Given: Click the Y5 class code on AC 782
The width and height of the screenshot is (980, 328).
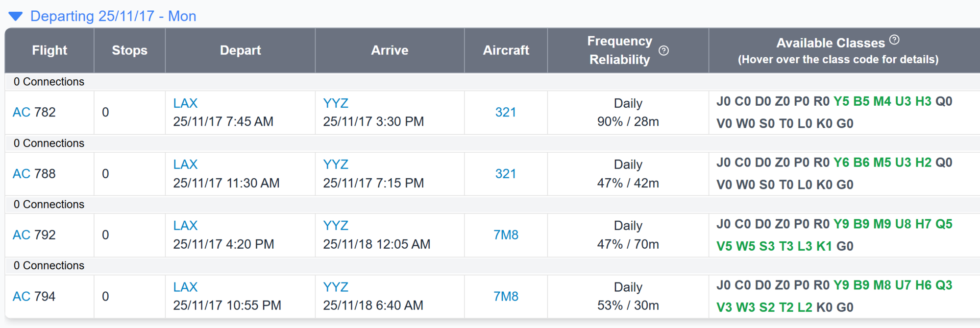Looking at the screenshot, I should (841, 101).
